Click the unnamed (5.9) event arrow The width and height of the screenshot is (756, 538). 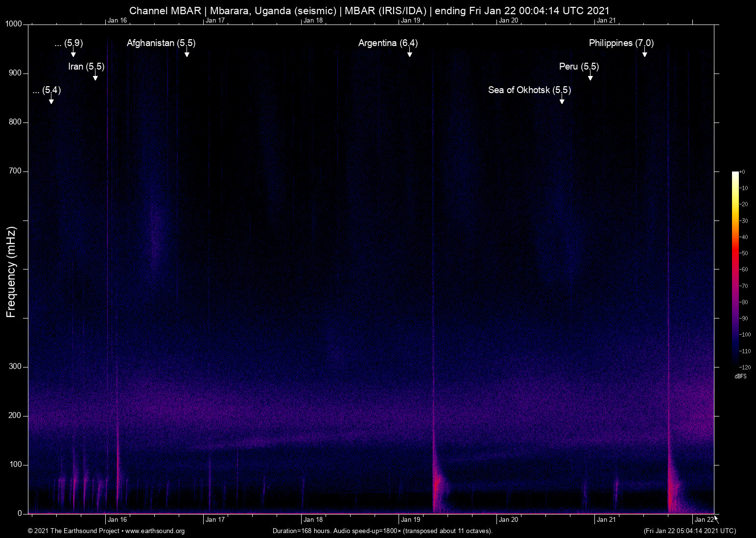coord(72,55)
